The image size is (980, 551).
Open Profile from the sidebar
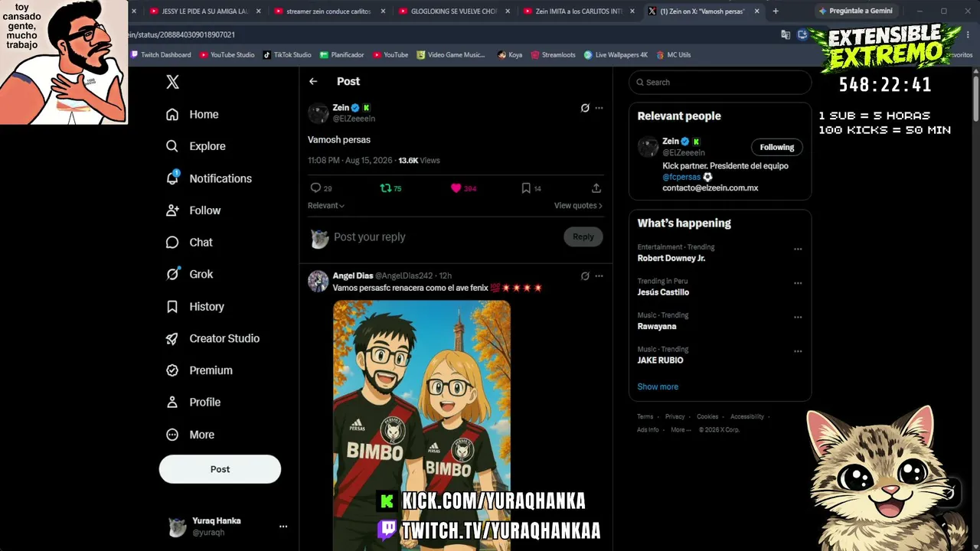click(193, 402)
